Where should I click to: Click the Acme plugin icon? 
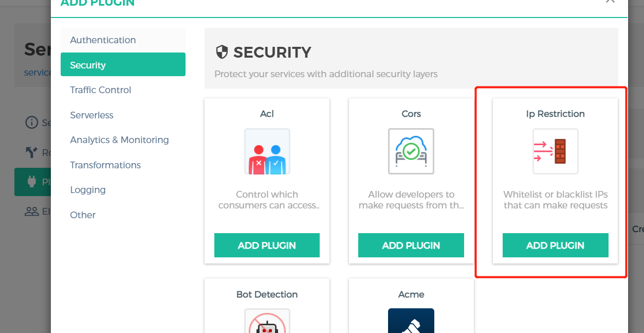pyautogui.click(x=411, y=321)
